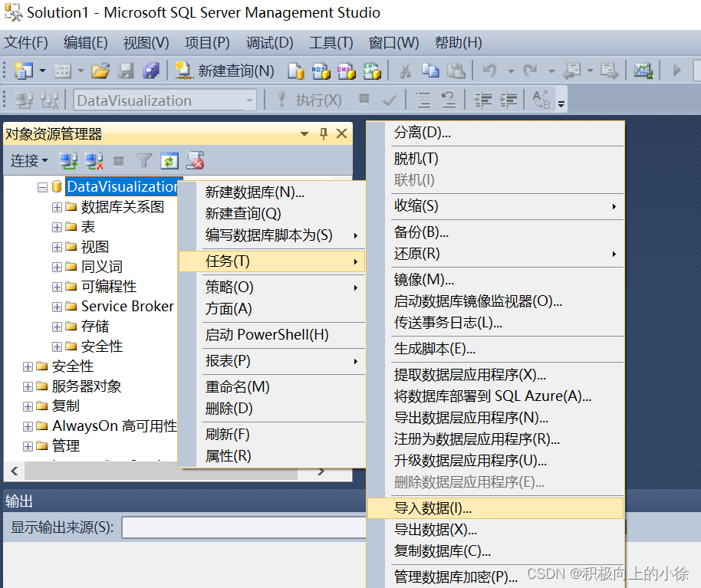Click the Parse checkmark icon

tap(390, 100)
